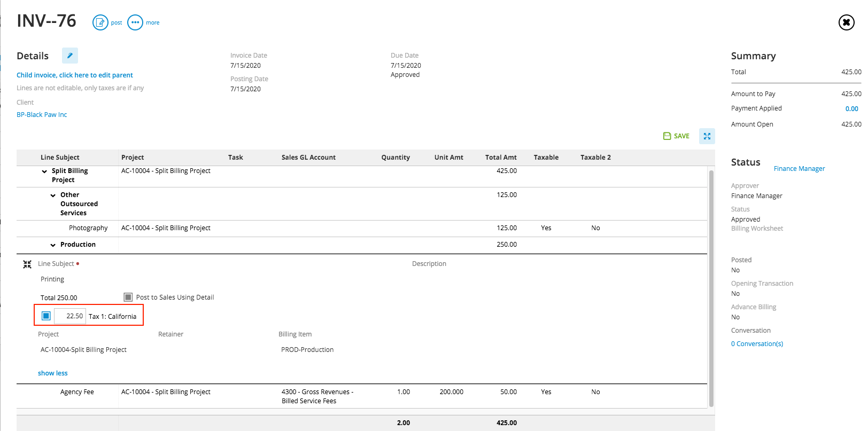Click the Posting Date 7/15/2020 value
This screenshot has height=431, width=868.
(245, 89)
